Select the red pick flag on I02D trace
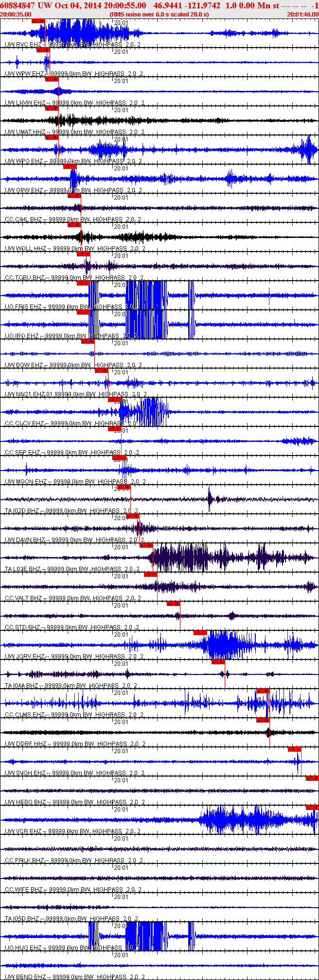Screen dimensions: 319x980 tap(124, 487)
